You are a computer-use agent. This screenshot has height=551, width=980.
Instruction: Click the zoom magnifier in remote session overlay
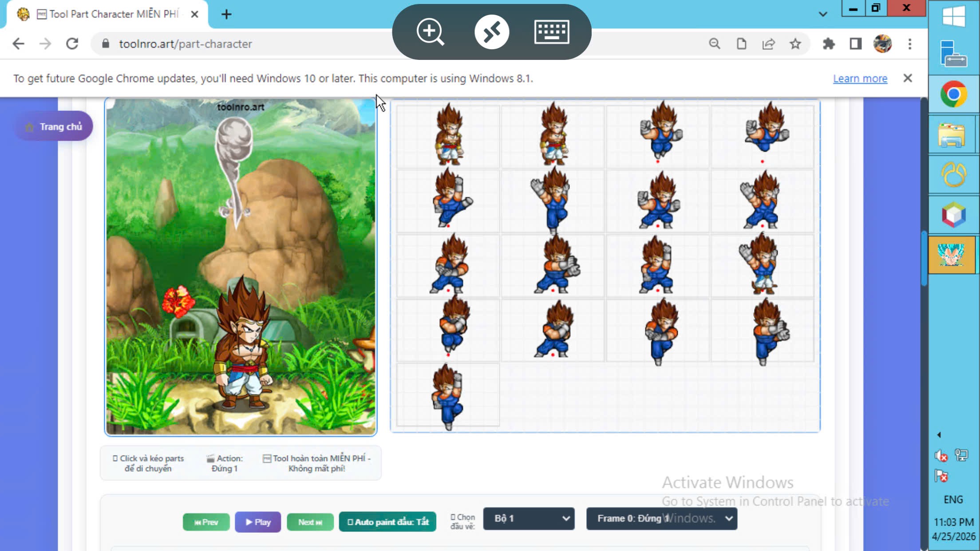click(x=430, y=32)
